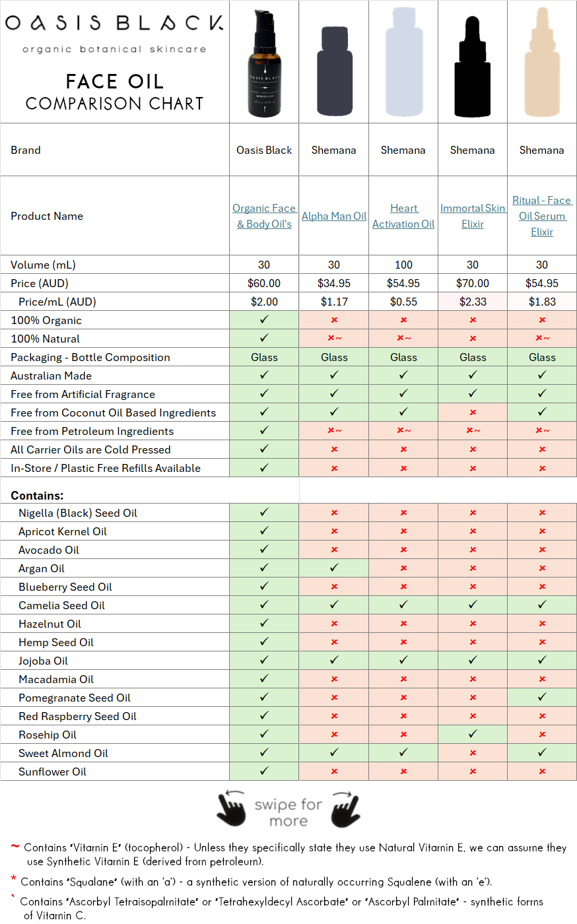Click the Oasis Black bottle image
This screenshot has height=924, width=577.
pyautogui.click(x=265, y=63)
